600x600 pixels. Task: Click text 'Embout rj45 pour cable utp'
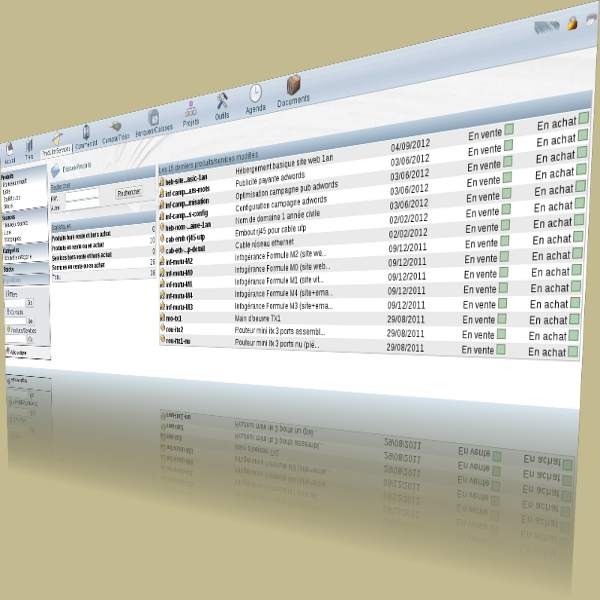pyautogui.click(x=271, y=231)
